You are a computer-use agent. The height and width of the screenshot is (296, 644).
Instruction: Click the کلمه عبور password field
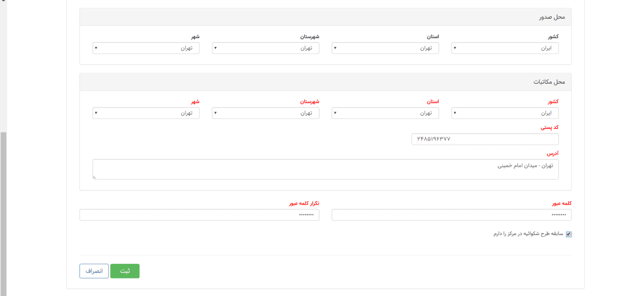coord(451,215)
